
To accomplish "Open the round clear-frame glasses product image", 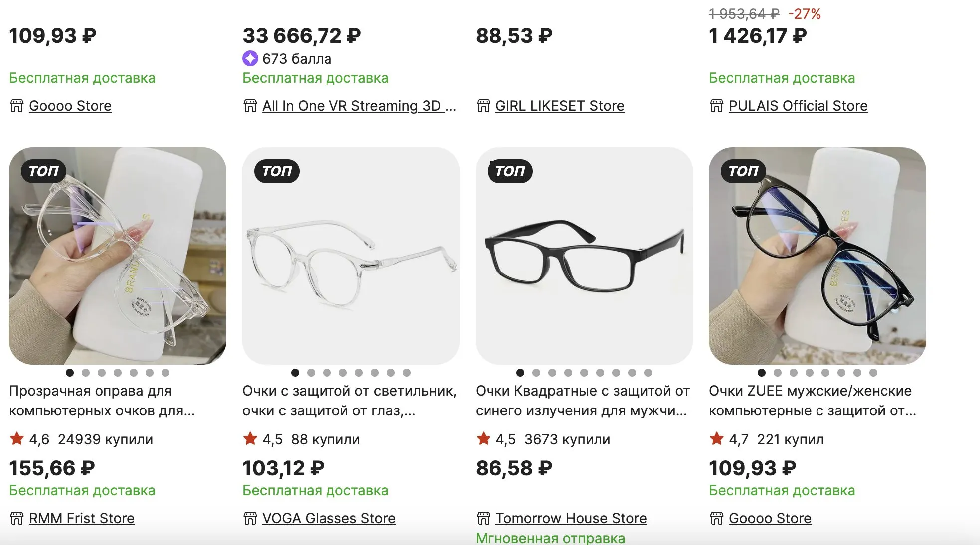I will [351, 256].
